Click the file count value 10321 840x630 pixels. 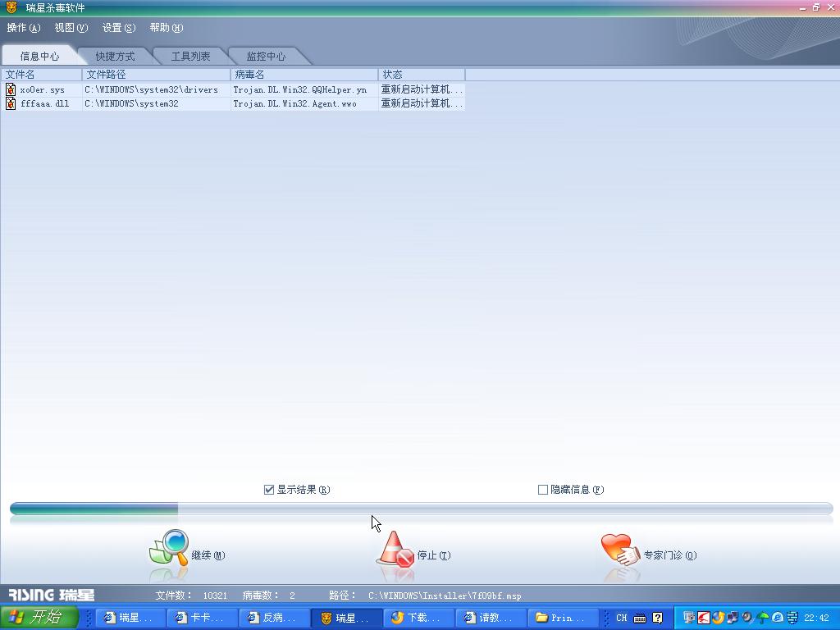[x=215, y=596]
